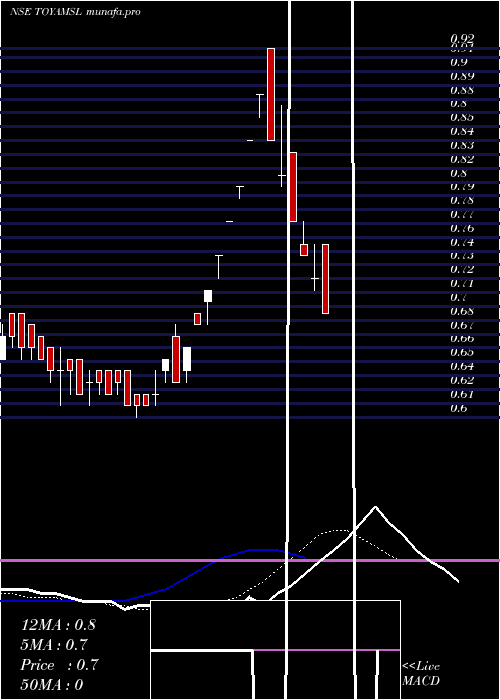
Task: Click the 0.73 price axis label
Action: [x=462, y=256]
